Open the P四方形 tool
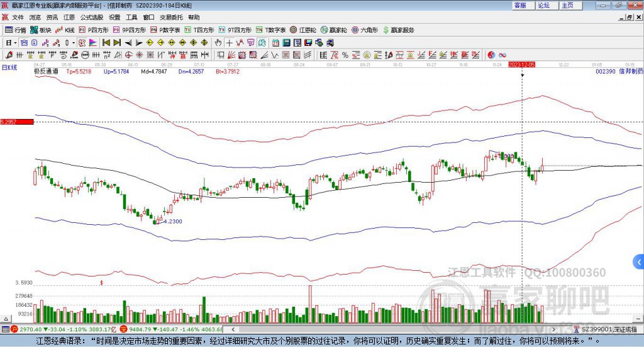Screen dimensions: 644x347 [94, 30]
